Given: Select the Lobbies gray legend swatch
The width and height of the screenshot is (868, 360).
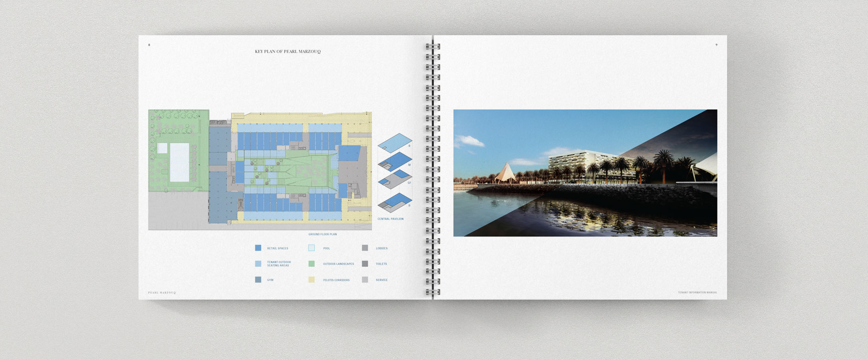Looking at the screenshot, I should (x=365, y=248).
